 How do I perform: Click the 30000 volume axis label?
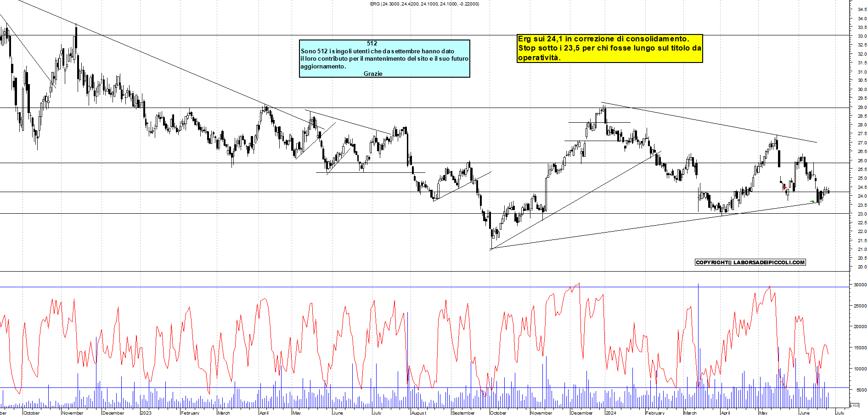click(x=860, y=285)
